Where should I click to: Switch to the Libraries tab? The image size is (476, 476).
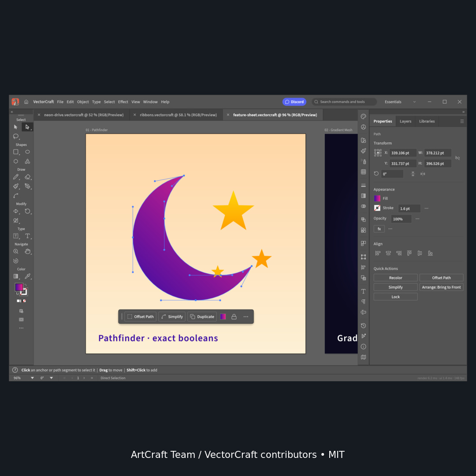pos(427,122)
